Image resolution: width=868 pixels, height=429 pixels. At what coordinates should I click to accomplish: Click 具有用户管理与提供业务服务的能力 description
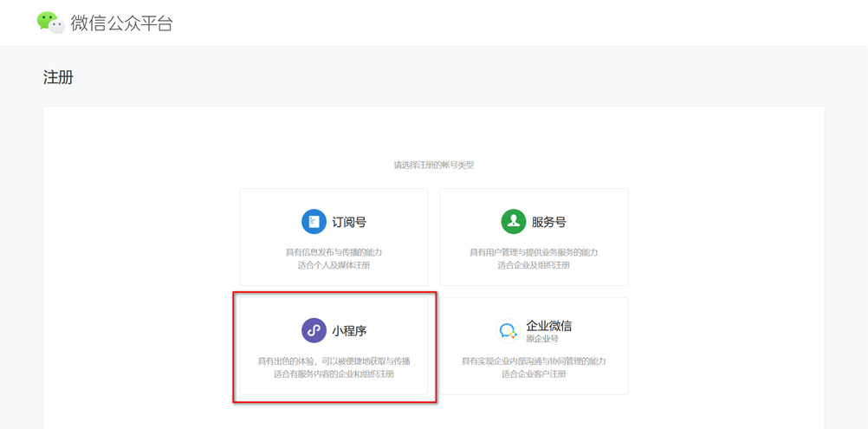click(534, 252)
